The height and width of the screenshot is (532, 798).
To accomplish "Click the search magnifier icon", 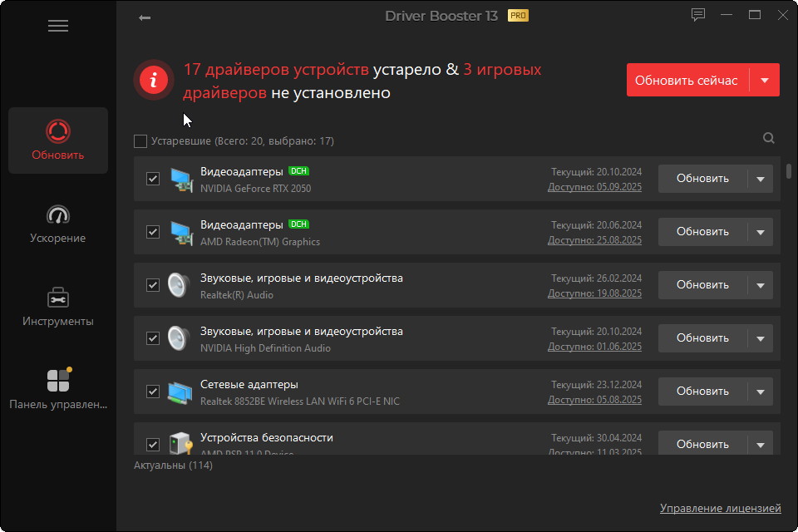I will tap(768, 138).
